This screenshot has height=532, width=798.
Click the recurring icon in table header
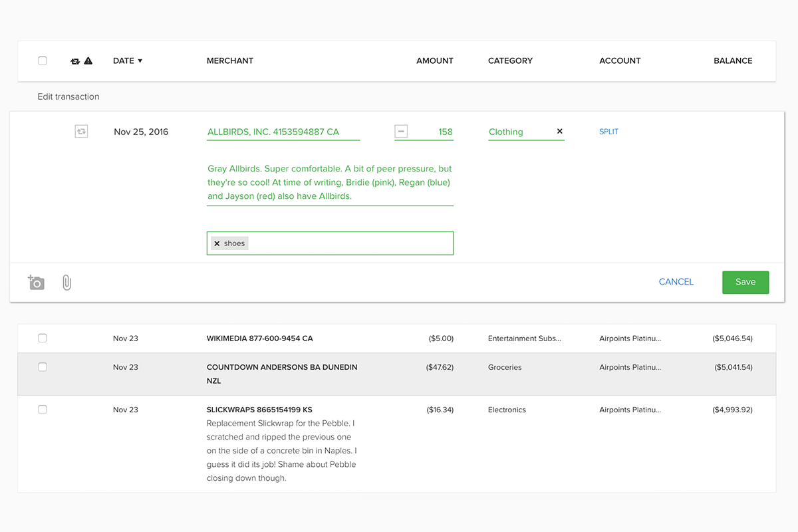(75, 61)
